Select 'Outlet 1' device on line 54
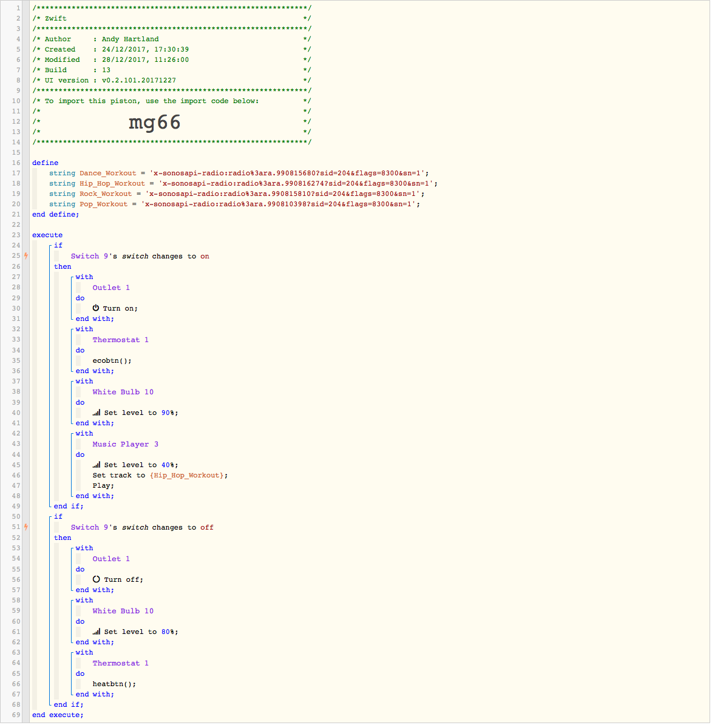The image size is (715, 728). point(111,559)
